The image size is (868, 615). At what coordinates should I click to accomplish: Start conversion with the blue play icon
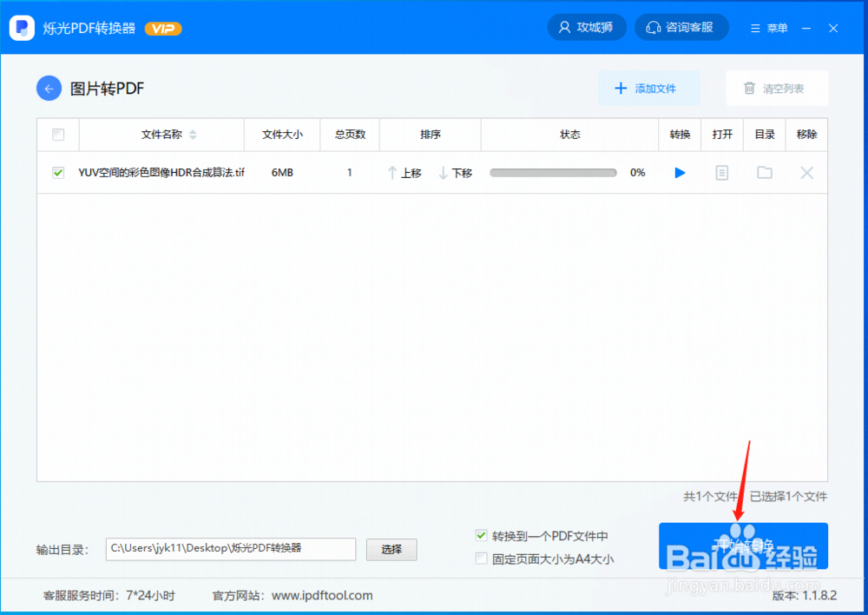pyautogui.click(x=680, y=172)
